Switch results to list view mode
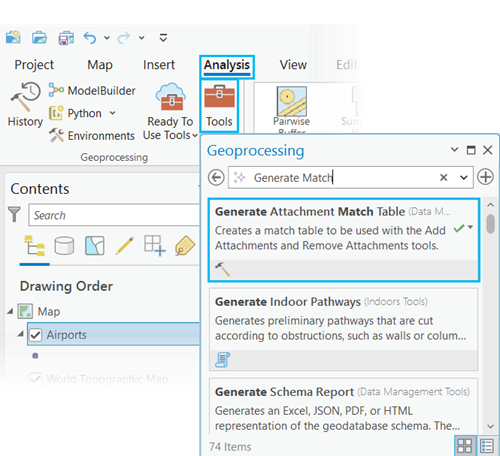The height and width of the screenshot is (456, 500). (487, 446)
